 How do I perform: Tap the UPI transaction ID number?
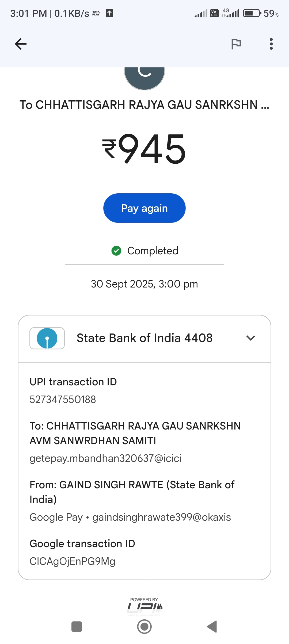(63, 400)
